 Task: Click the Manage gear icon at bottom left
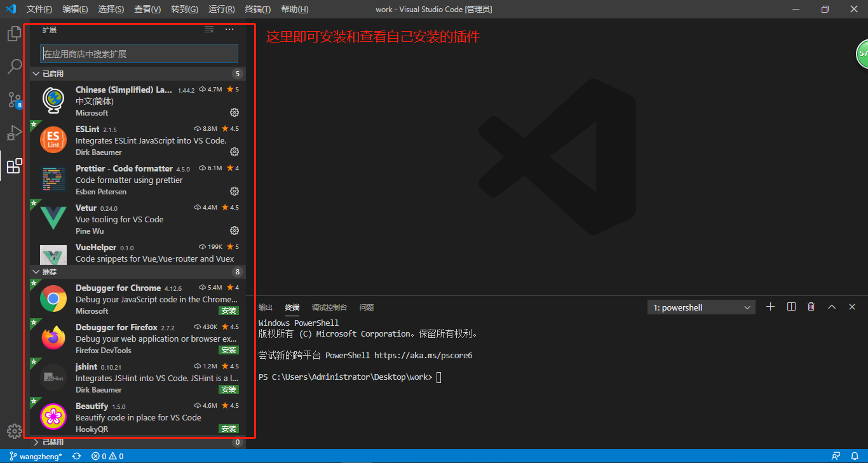coord(14,431)
